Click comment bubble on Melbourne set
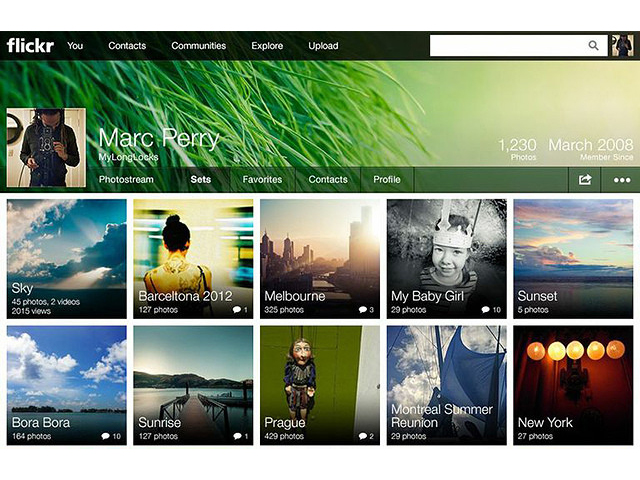Screen dimensions: 640x480 pyautogui.click(x=364, y=310)
